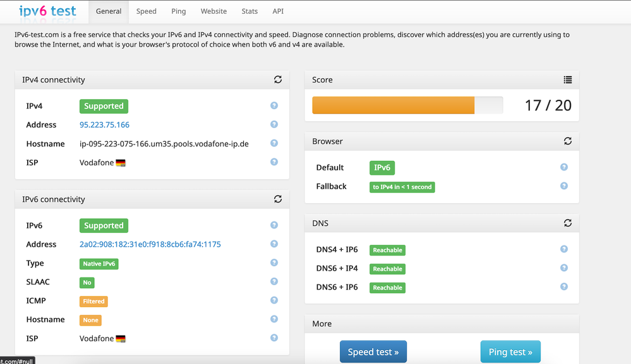The image size is (631, 364).
Task: Click the Hostname None badge
Action: click(90, 320)
